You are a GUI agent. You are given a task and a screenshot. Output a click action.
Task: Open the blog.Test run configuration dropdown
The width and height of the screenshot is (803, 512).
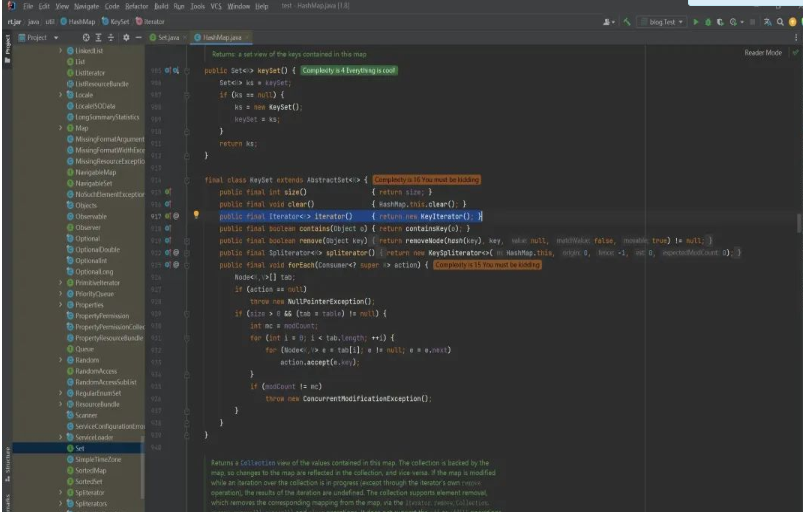(x=662, y=22)
